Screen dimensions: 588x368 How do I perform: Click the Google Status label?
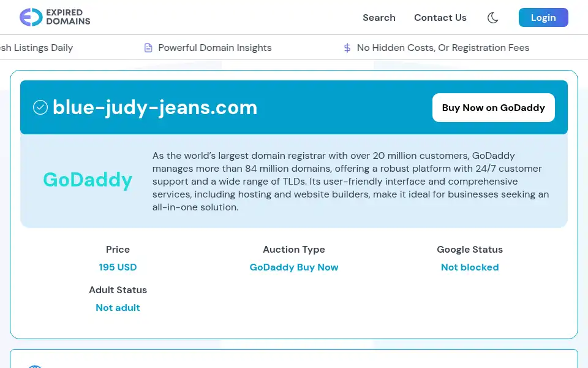tap(470, 250)
